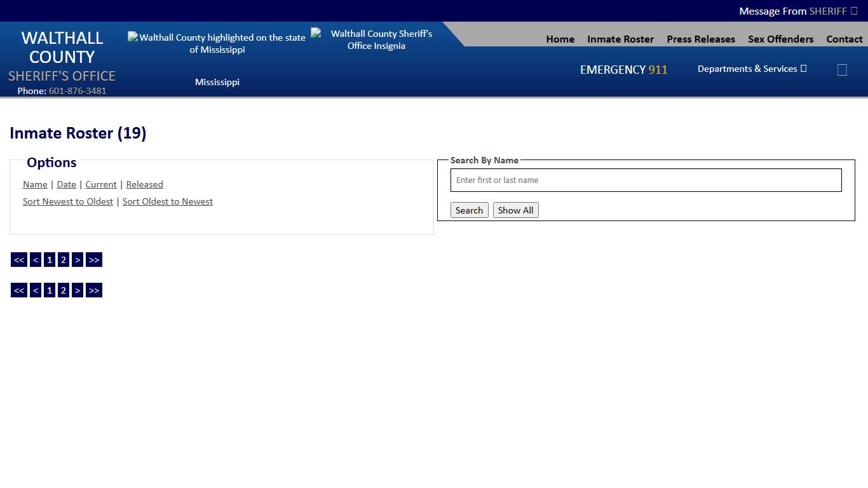Click the previous page < arrow
The image size is (868, 488).
(35, 259)
